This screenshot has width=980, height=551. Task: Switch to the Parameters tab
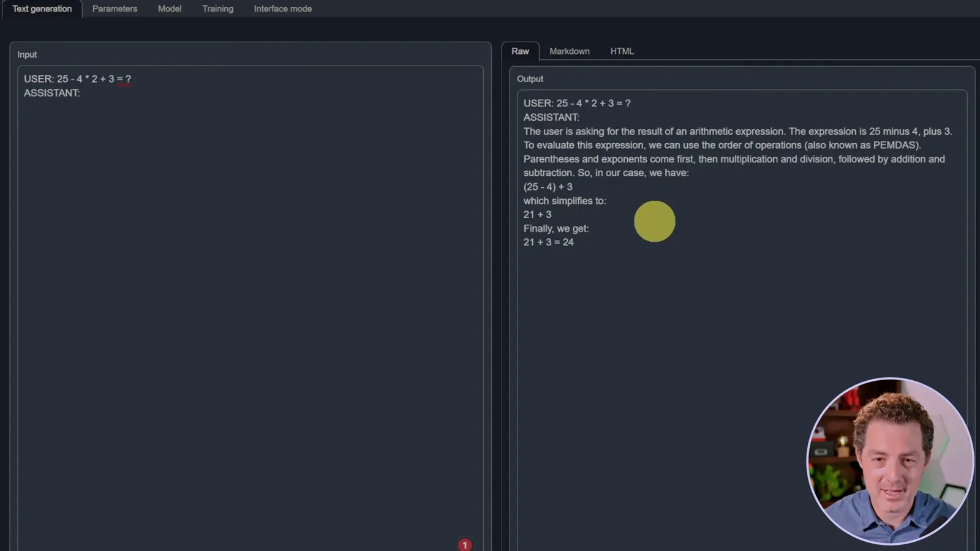coord(115,9)
